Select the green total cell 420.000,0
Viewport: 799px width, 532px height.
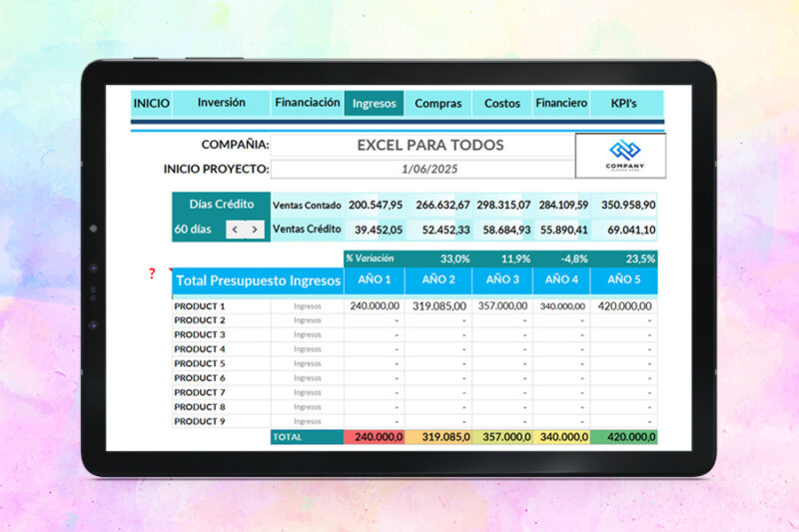[624, 437]
